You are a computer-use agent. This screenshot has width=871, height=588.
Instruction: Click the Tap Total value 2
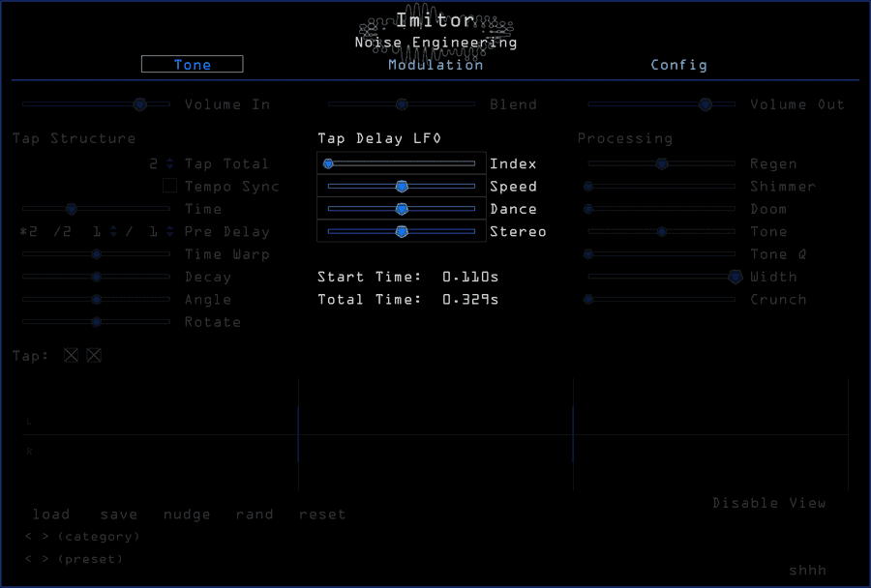153,163
